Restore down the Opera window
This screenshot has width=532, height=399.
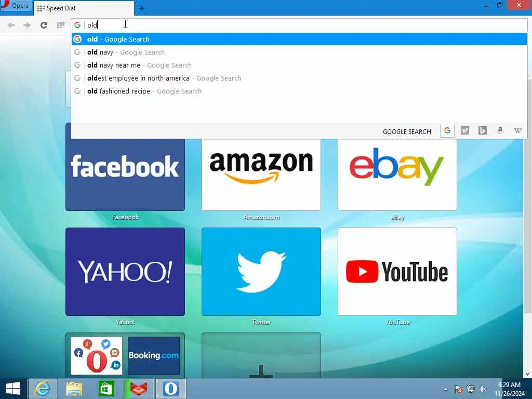(499, 5)
